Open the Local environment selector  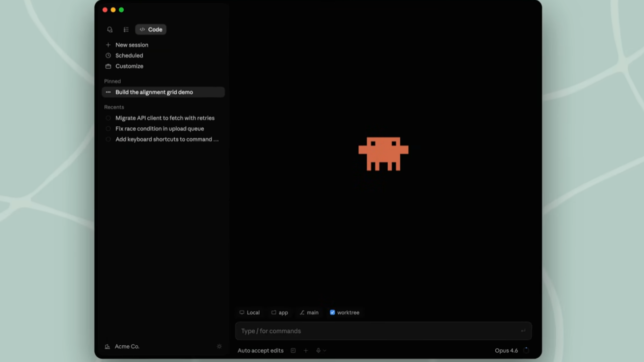pyautogui.click(x=249, y=312)
